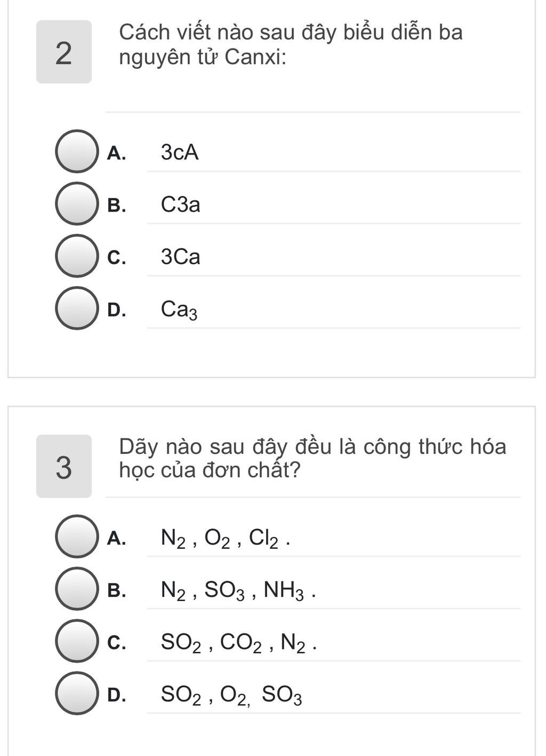Image resolution: width=546 pixels, height=756 pixels.
Task: Click the answer text "3cA"
Action: pos(180,152)
